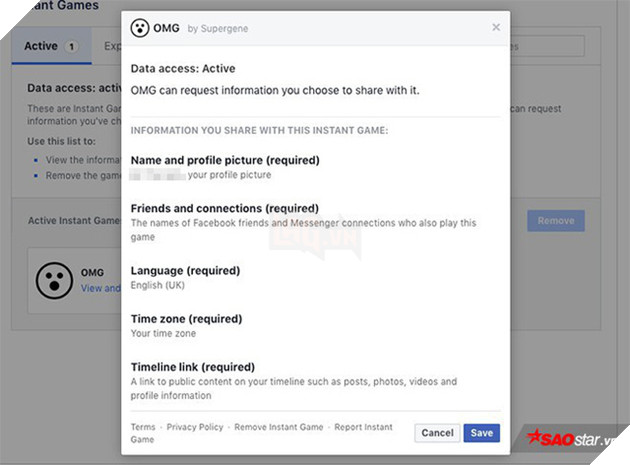Click the Remove button in background page
The width and height of the screenshot is (630, 465).
click(x=556, y=221)
